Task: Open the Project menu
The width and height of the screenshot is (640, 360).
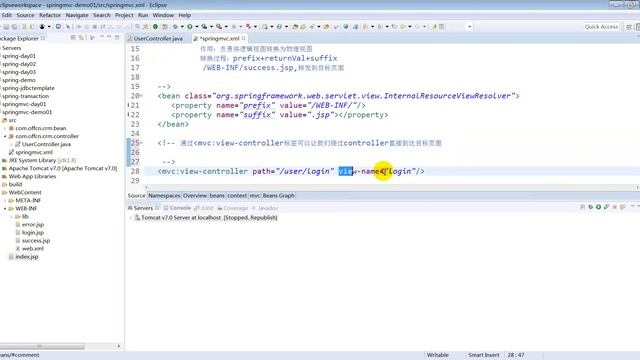Action: (x=124, y=15)
